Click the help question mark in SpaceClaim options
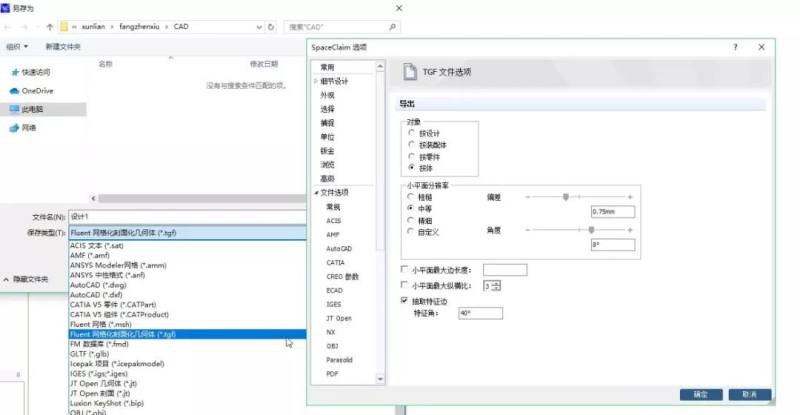The width and height of the screenshot is (800, 415). tap(736, 47)
